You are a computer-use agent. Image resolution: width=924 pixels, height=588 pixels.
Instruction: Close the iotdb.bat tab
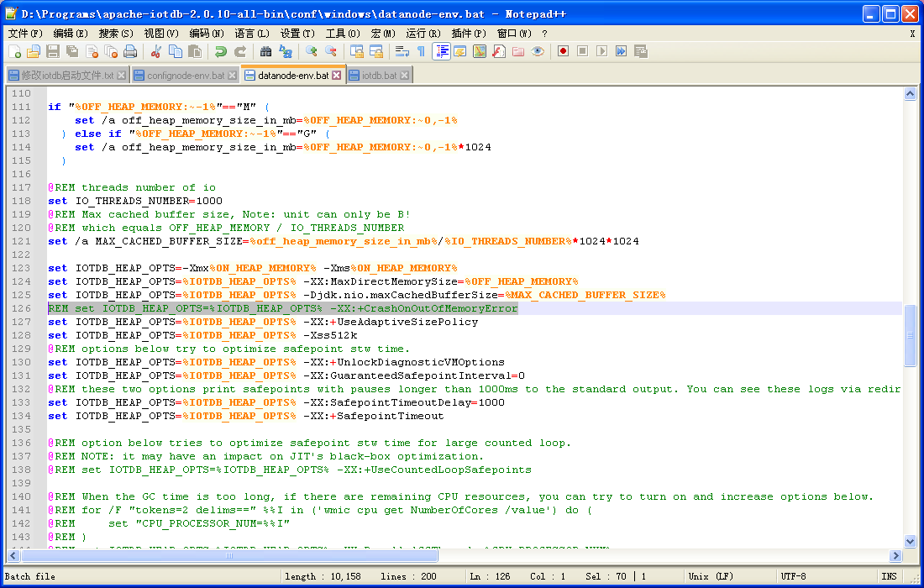[x=405, y=76]
